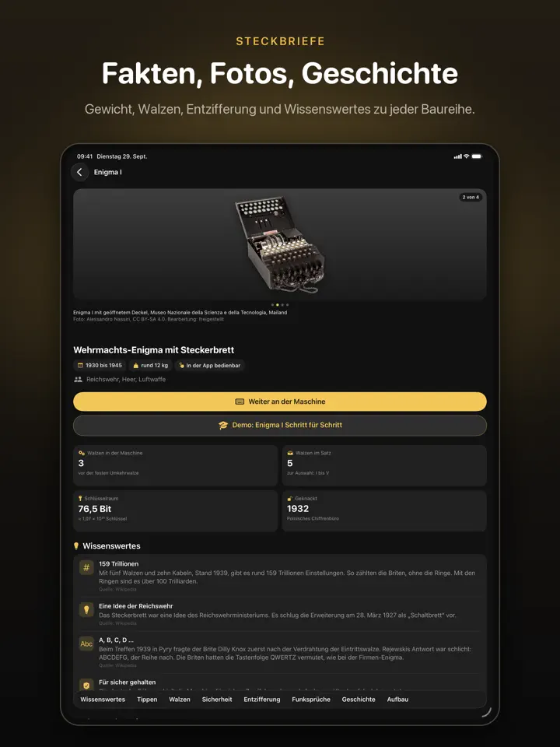Click the Abc icon of 'A, B, C, D ...'

point(86,644)
